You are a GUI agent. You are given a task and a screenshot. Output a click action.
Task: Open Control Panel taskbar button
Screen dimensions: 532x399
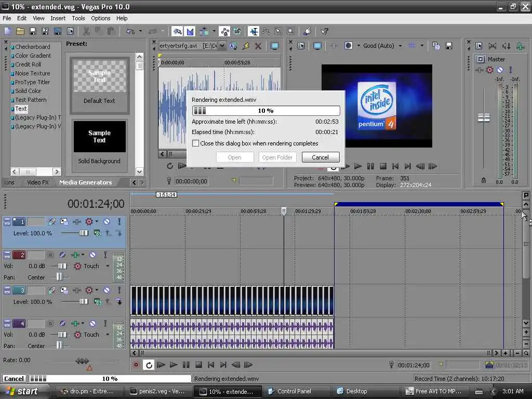click(x=294, y=391)
